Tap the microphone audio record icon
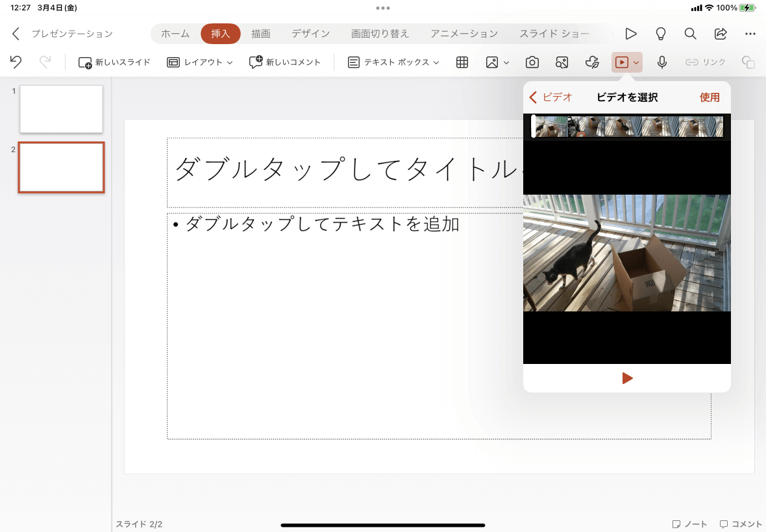The height and width of the screenshot is (532, 766). click(x=662, y=62)
